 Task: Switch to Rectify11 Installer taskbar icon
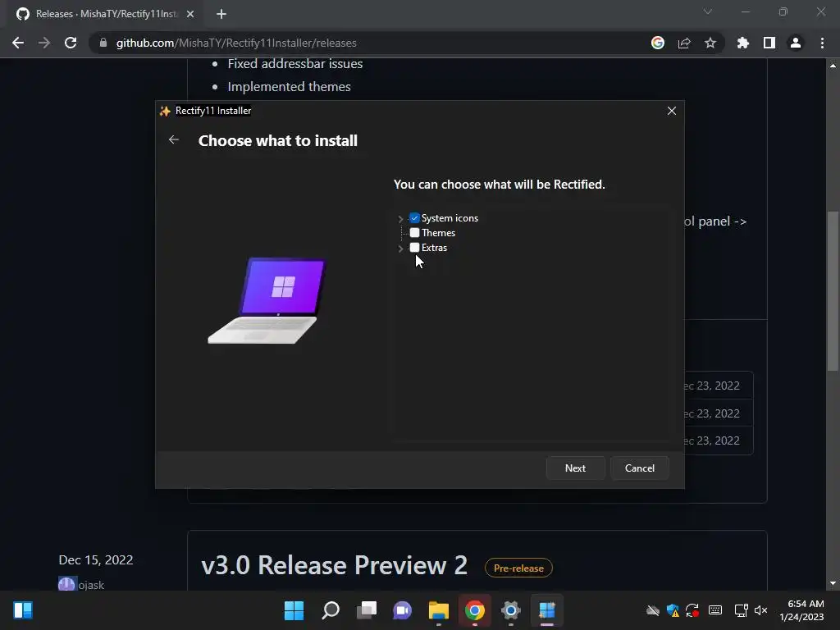click(x=547, y=610)
